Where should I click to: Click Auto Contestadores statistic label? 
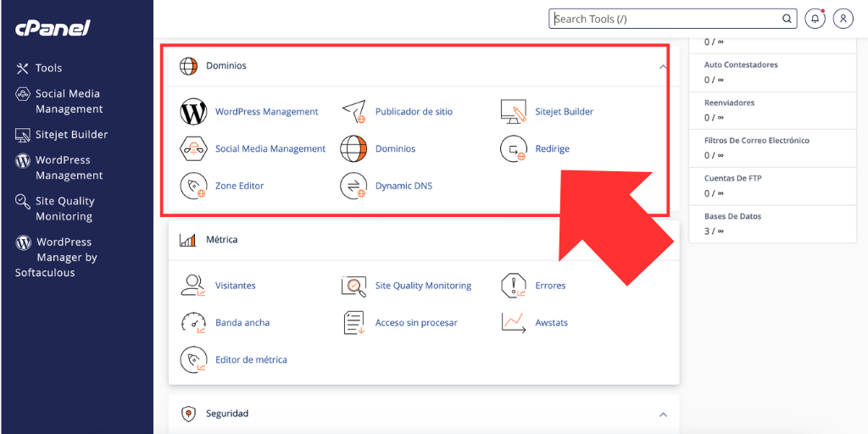pos(741,64)
